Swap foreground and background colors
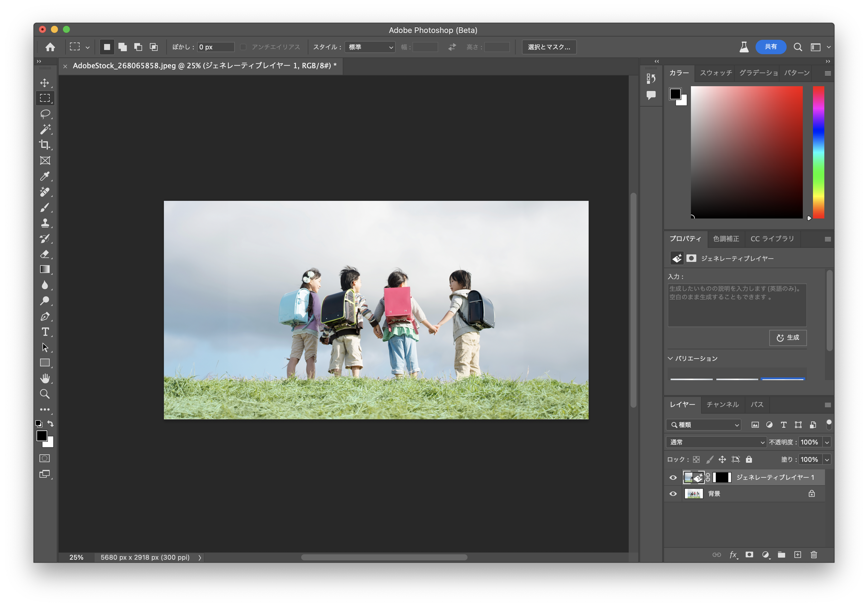The image size is (868, 607). tap(51, 424)
